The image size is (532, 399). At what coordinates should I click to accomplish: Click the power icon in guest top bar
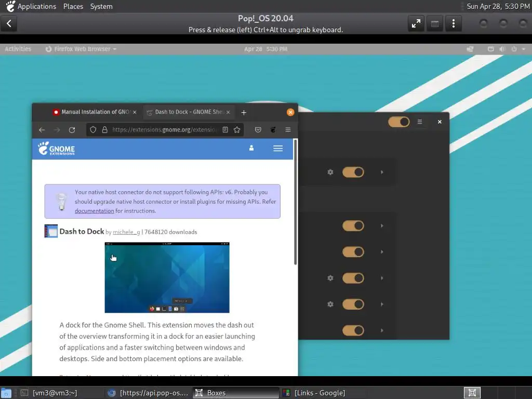[x=514, y=49]
